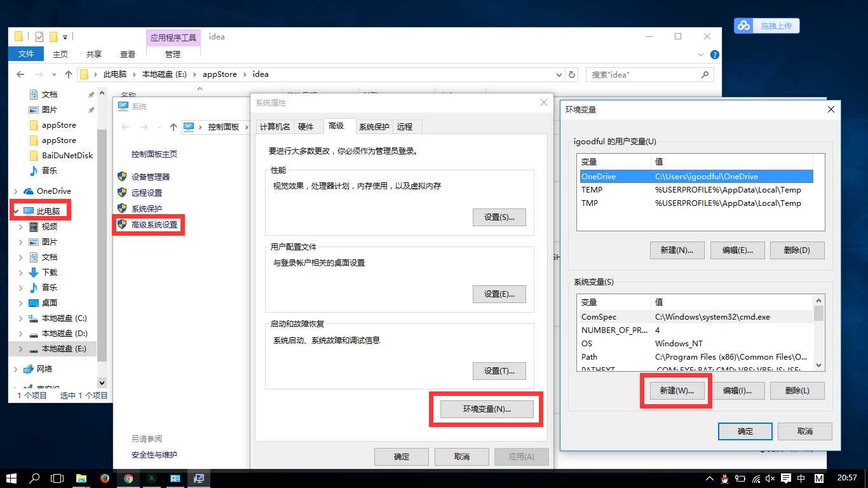
Task: Expand the 视频 folder node
Action: click(21, 226)
